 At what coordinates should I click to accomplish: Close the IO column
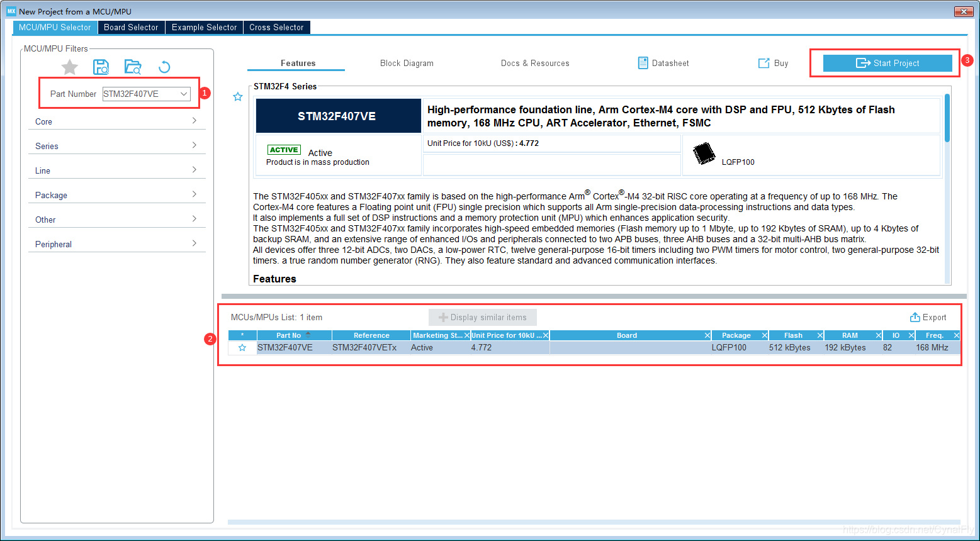911,335
